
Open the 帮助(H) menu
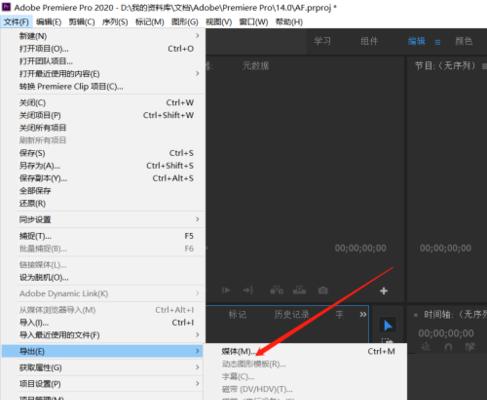coord(289,22)
